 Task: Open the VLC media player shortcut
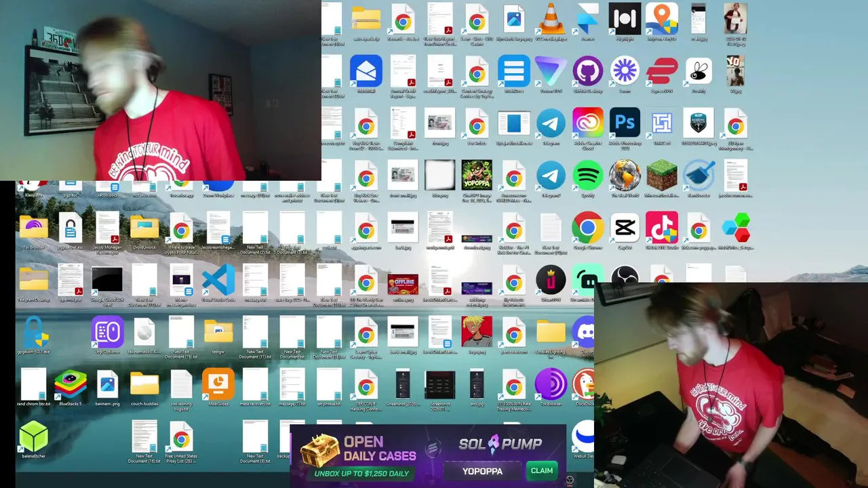(551, 19)
